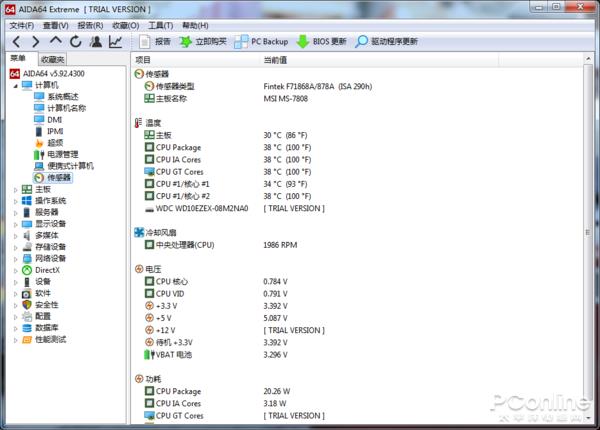
Task: Click the 当前值 column header
Action: (x=379, y=60)
